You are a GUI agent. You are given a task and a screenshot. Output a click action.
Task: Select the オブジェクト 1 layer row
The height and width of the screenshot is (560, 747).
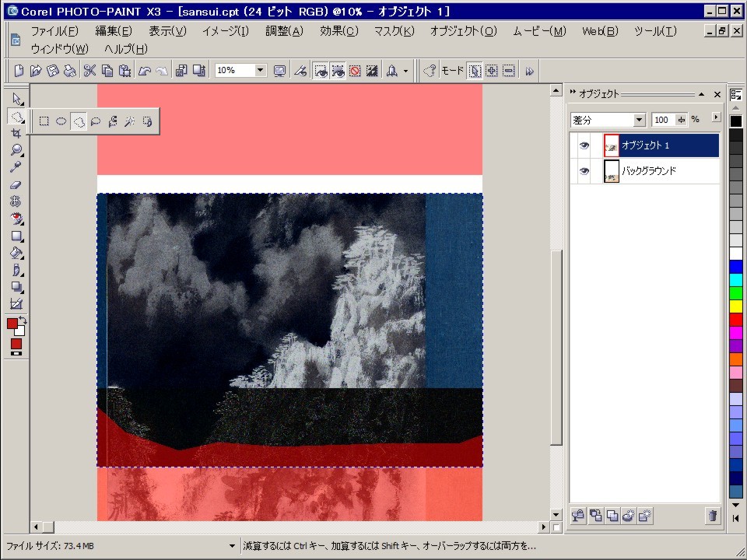[x=644, y=145]
